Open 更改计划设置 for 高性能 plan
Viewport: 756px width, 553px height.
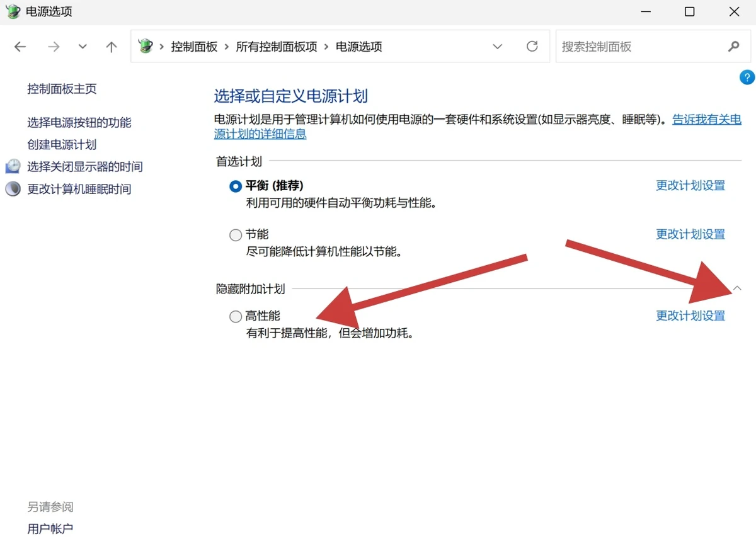click(690, 316)
